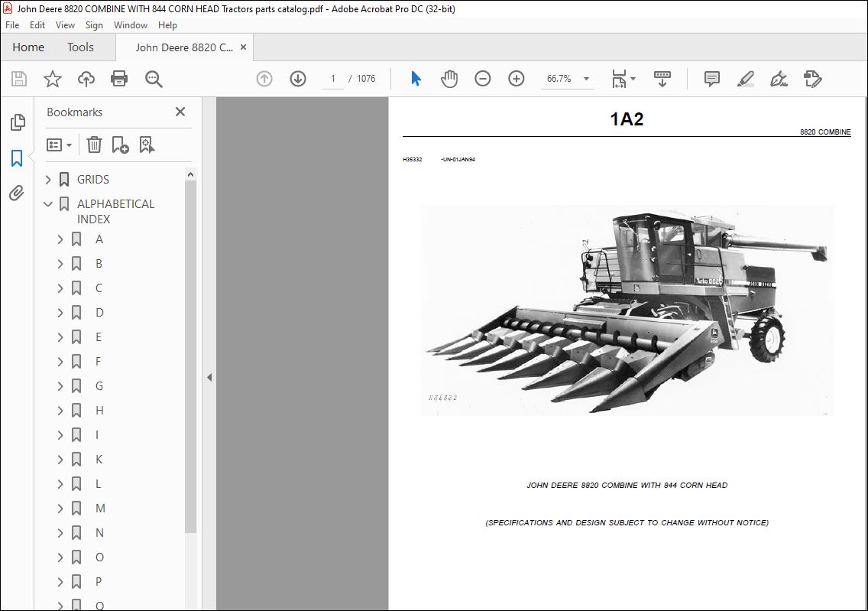Viewport: 868px width, 611px height.
Task: Expand bookmark H
Action: [60, 411]
